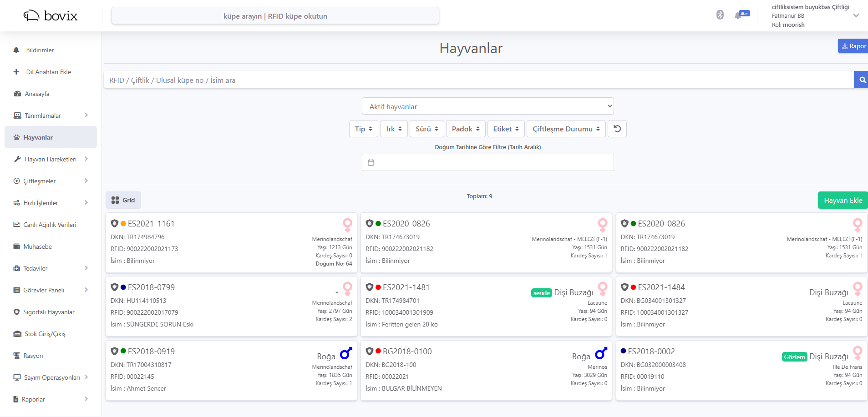This screenshot has height=417, width=868.
Task: Open the Çiftleşme Durumu filter dropdown
Action: pyautogui.click(x=566, y=129)
